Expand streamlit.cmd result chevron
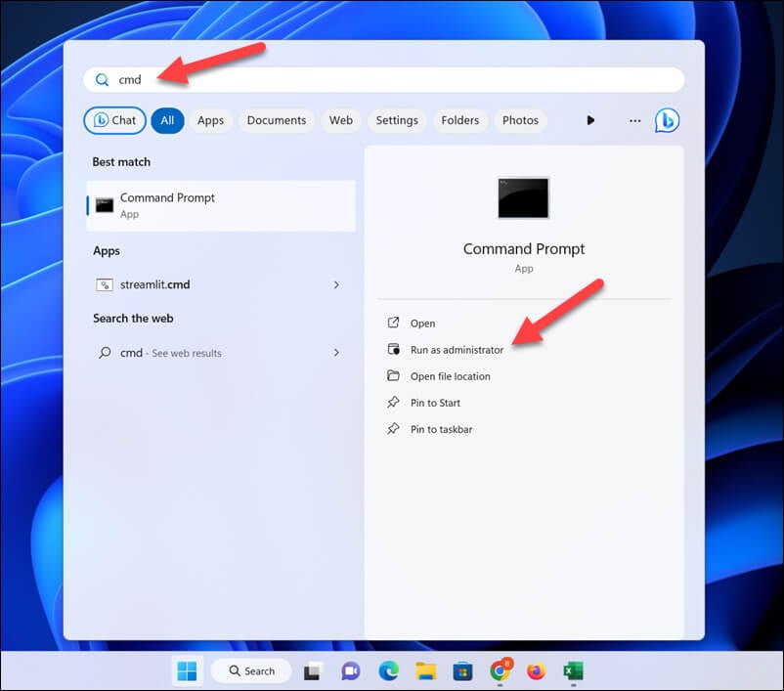The height and width of the screenshot is (691, 784). click(336, 284)
